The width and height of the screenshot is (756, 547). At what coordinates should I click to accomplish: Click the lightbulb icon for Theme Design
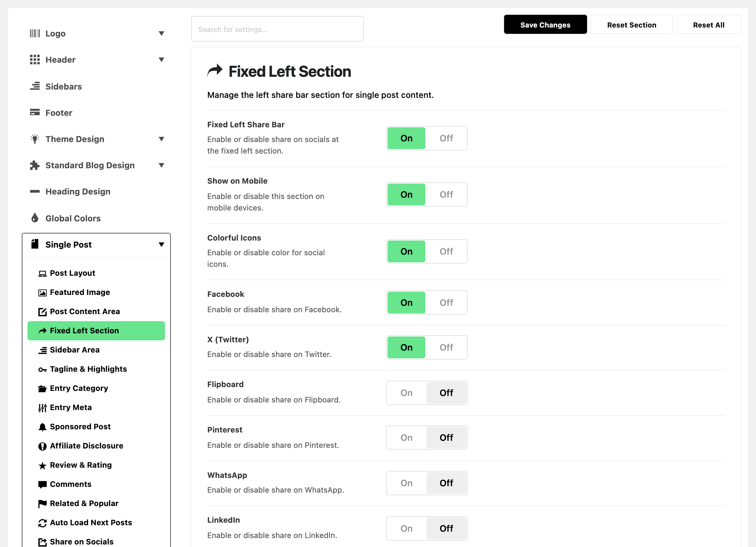pos(35,139)
